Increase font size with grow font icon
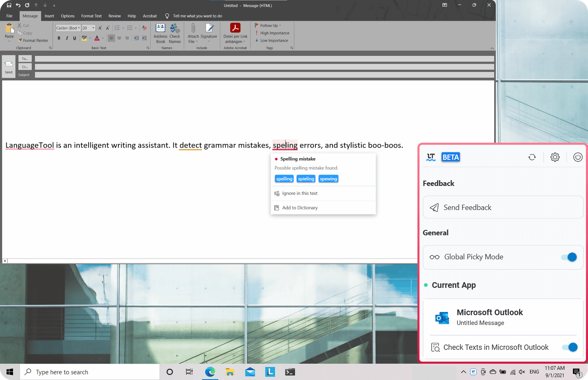Viewport: 588px width, 380px height. (x=100, y=28)
